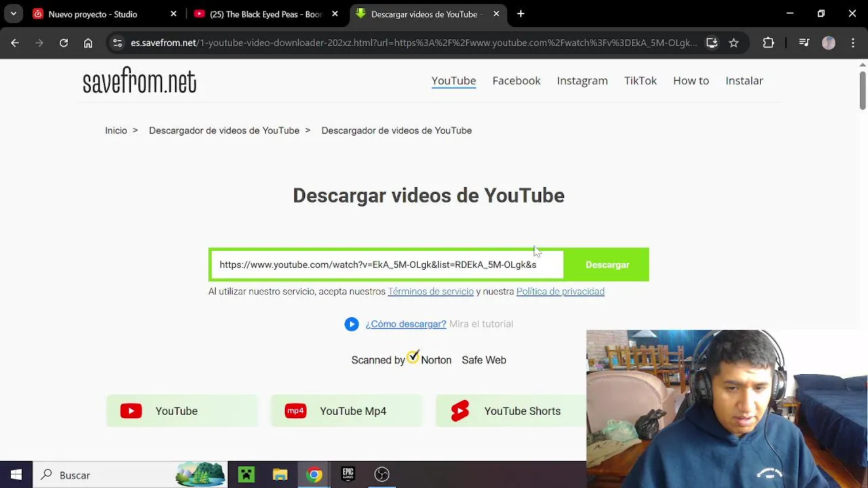This screenshot has height=488, width=868.
Task: Open the YouTube Shorts card
Action: (511, 411)
